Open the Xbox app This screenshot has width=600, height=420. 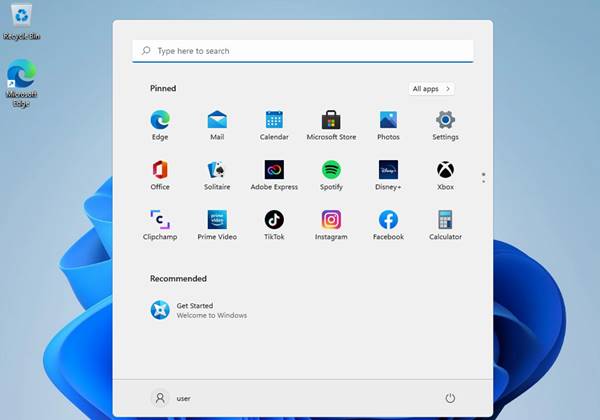tap(445, 175)
